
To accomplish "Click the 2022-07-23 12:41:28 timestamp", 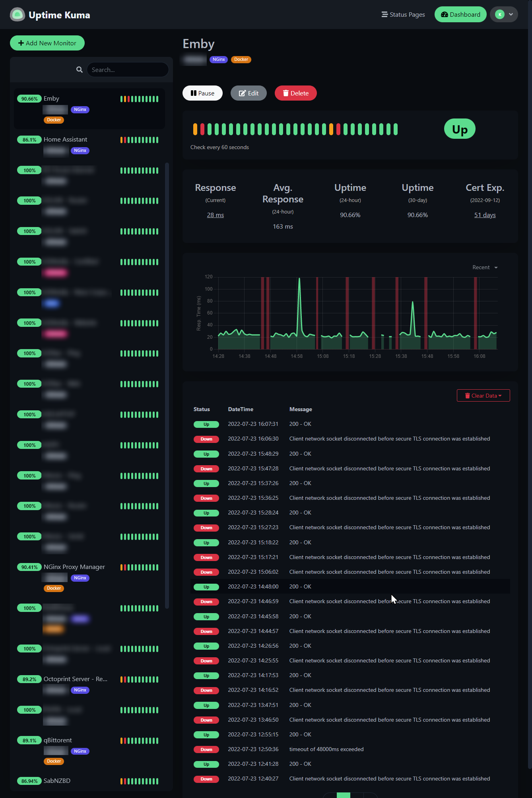I will point(253,764).
